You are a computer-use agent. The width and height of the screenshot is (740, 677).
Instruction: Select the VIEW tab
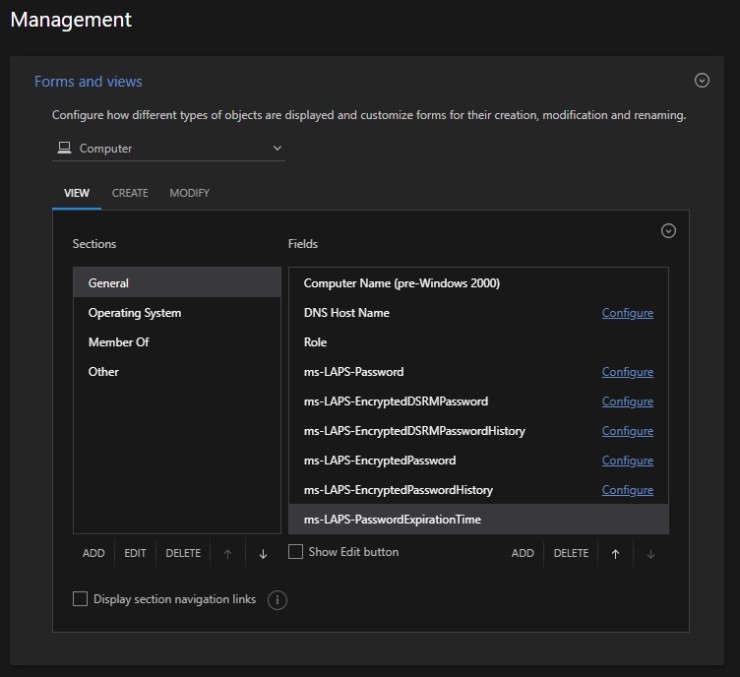tap(76, 193)
